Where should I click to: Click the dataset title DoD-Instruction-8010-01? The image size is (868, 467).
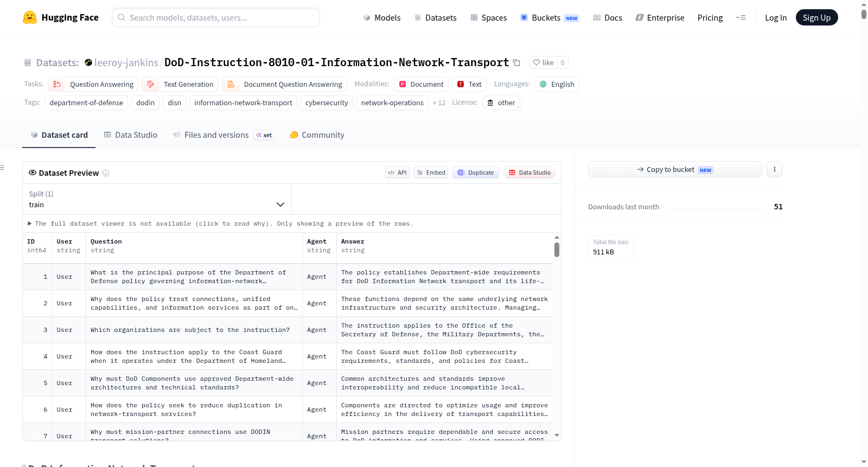(336, 62)
